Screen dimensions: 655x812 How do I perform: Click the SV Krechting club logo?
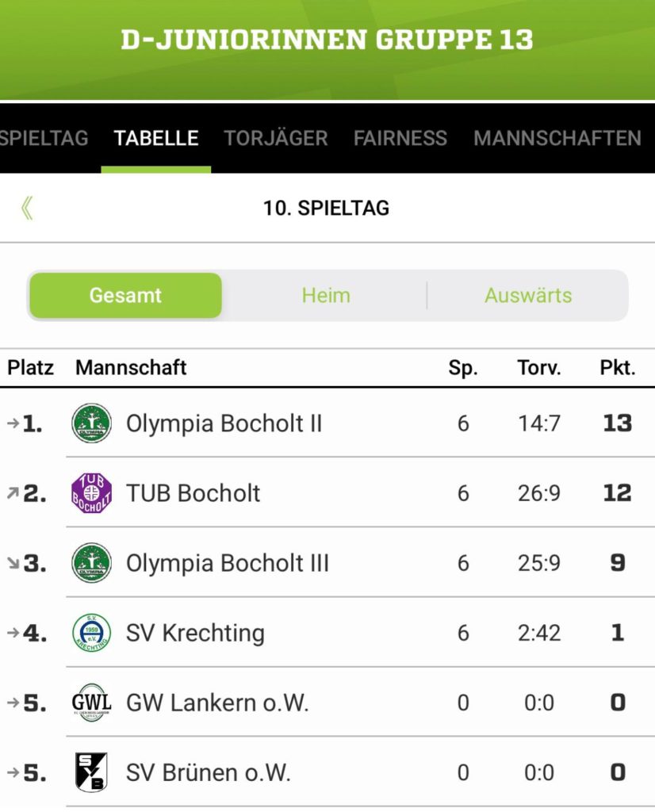coord(91,633)
